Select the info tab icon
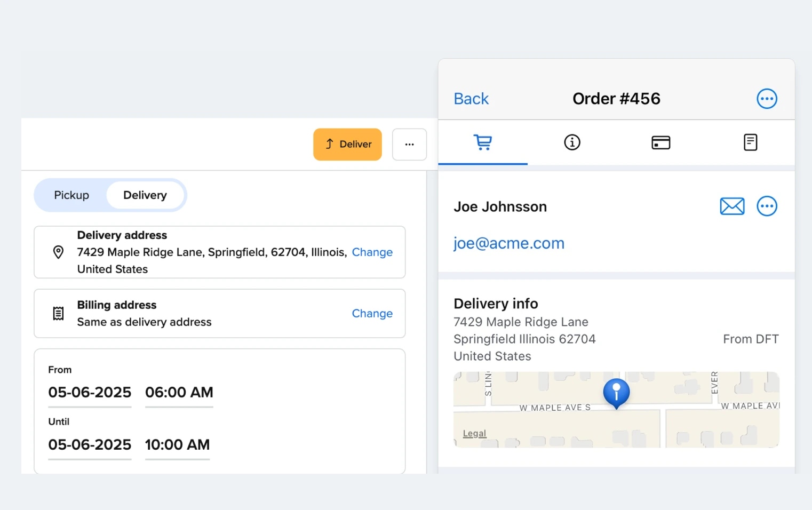812x510 pixels. [572, 142]
